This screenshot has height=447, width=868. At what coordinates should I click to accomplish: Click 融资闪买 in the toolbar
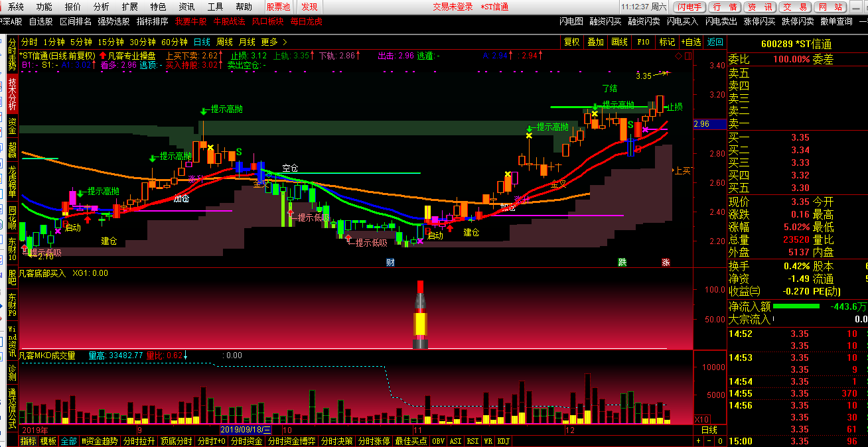coord(606,21)
